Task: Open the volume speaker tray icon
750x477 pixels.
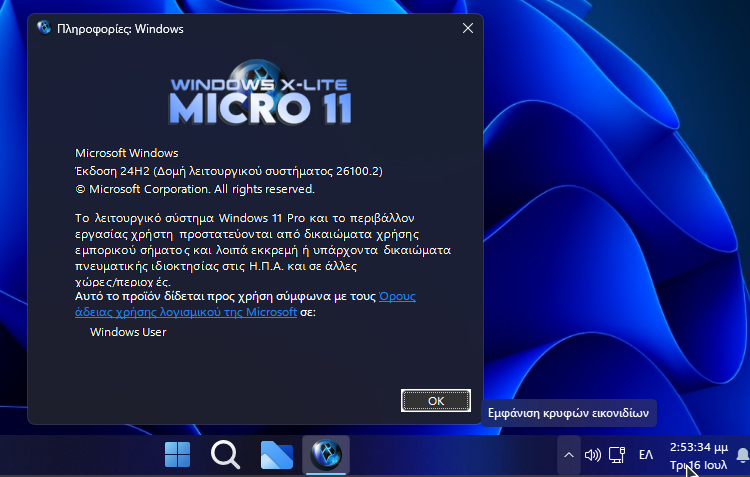Action: [x=592, y=455]
